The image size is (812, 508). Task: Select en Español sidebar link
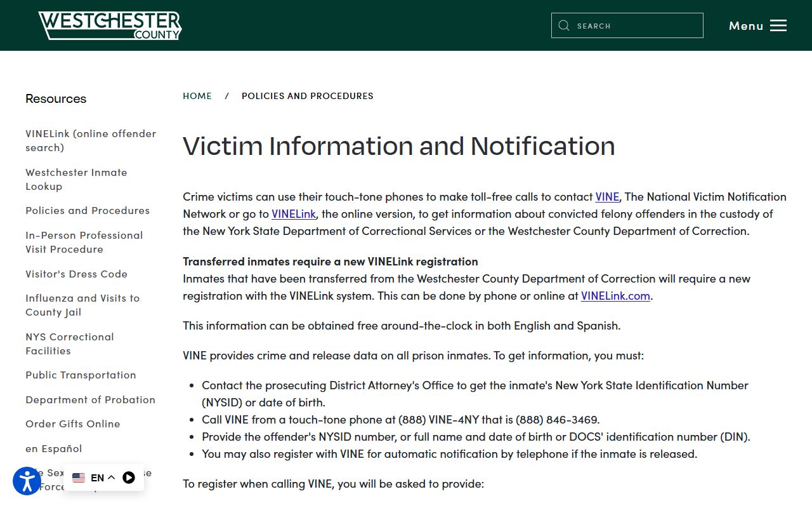click(x=54, y=449)
